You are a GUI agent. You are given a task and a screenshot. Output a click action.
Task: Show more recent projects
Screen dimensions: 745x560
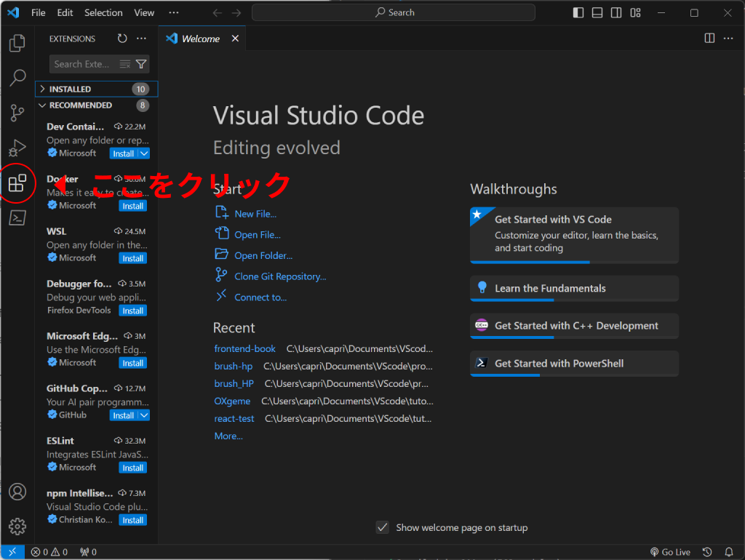(228, 436)
